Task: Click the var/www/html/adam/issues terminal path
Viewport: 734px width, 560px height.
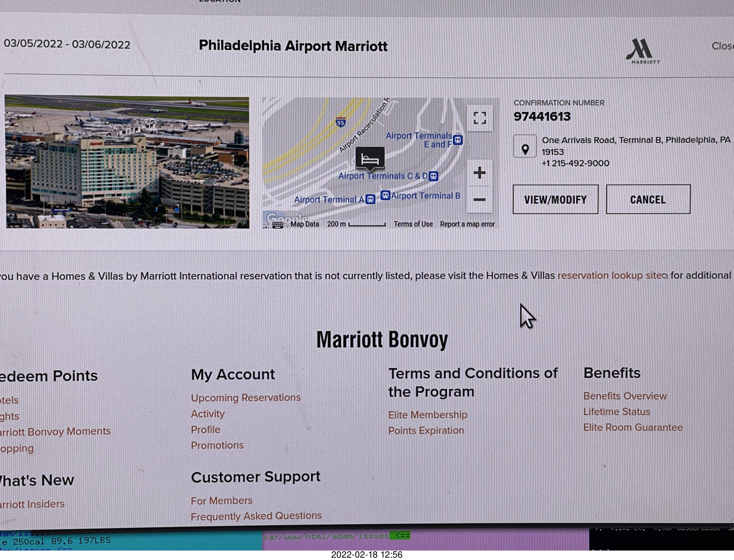Action: click(x=326, y=536)
